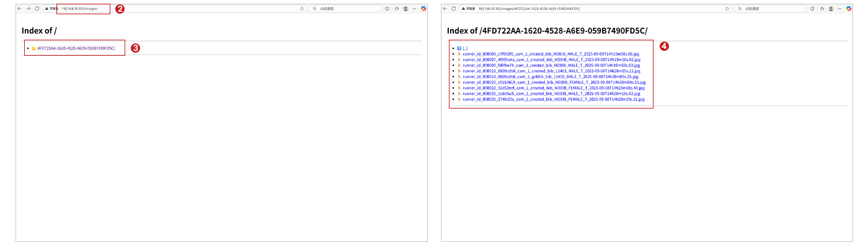Open the profile icon in right browser
868x245 pixels.
point(831,9)
